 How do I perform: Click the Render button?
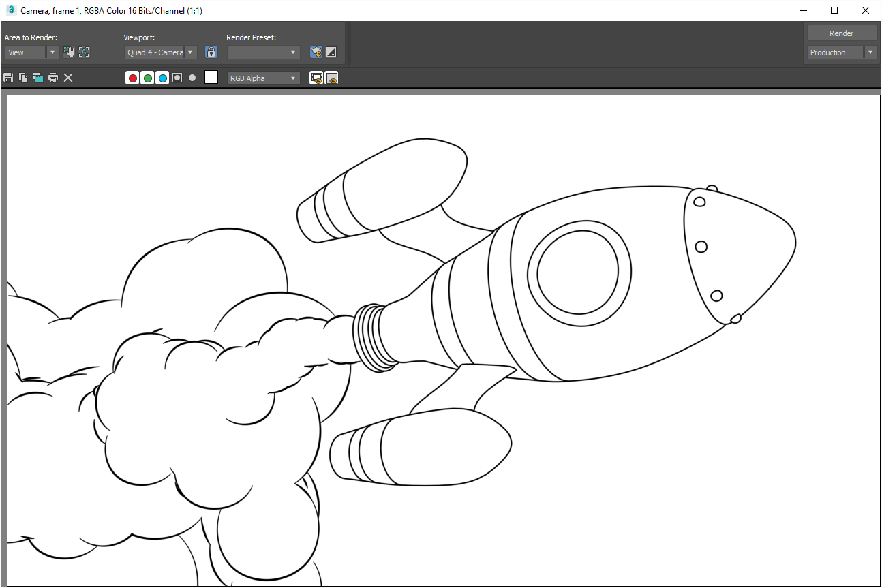pyautogui.click(x=841, y=33)
